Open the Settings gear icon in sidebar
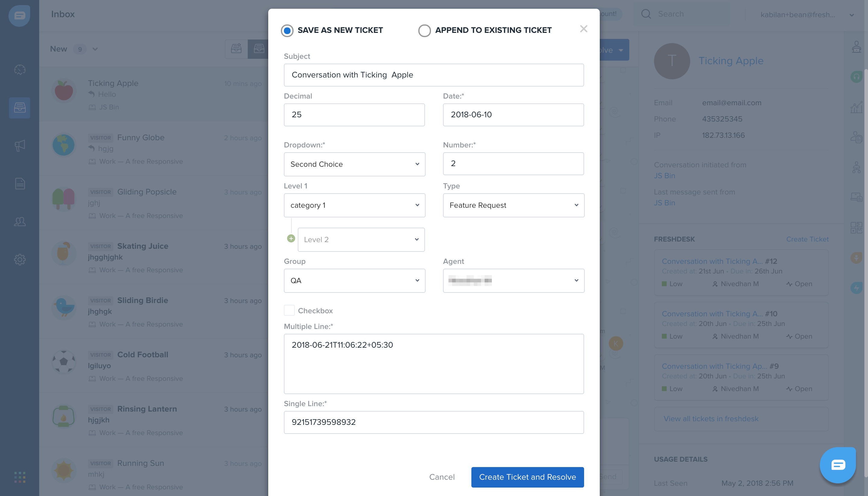 19,260
